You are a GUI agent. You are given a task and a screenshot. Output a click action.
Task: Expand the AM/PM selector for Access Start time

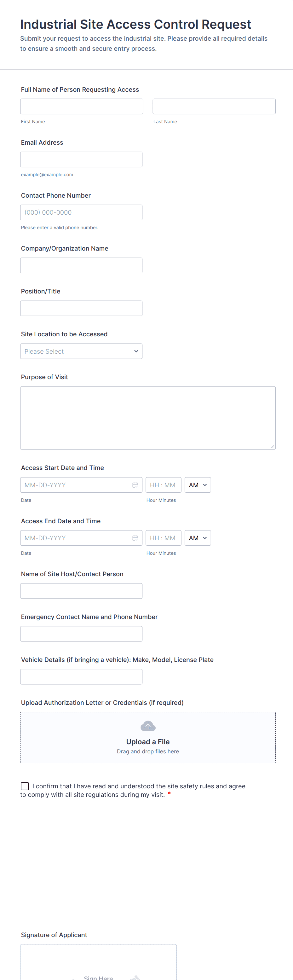click(x=198, y=485)
